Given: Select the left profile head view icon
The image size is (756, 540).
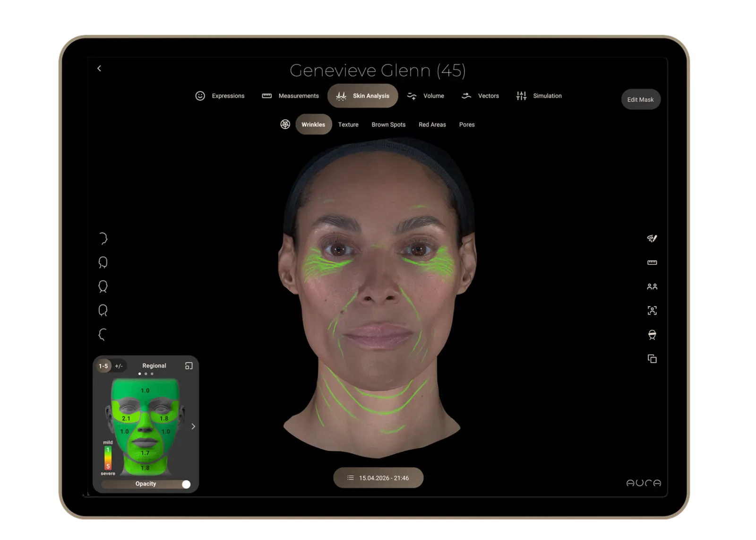Looking at the screenshot, I should (x=103, y=335).
